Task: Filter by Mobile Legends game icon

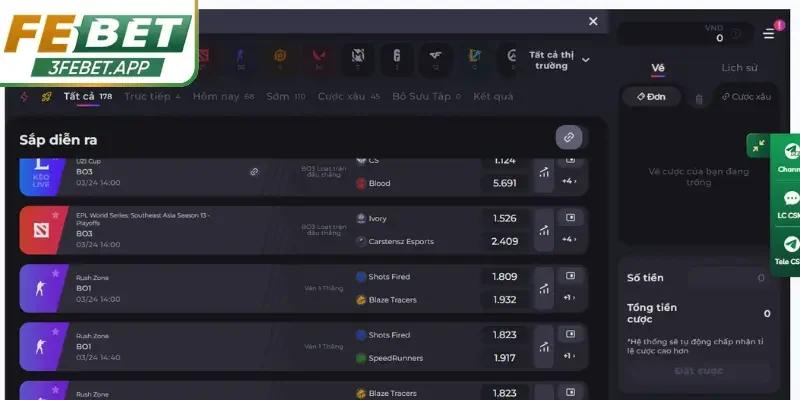Action: click(358, 59)
